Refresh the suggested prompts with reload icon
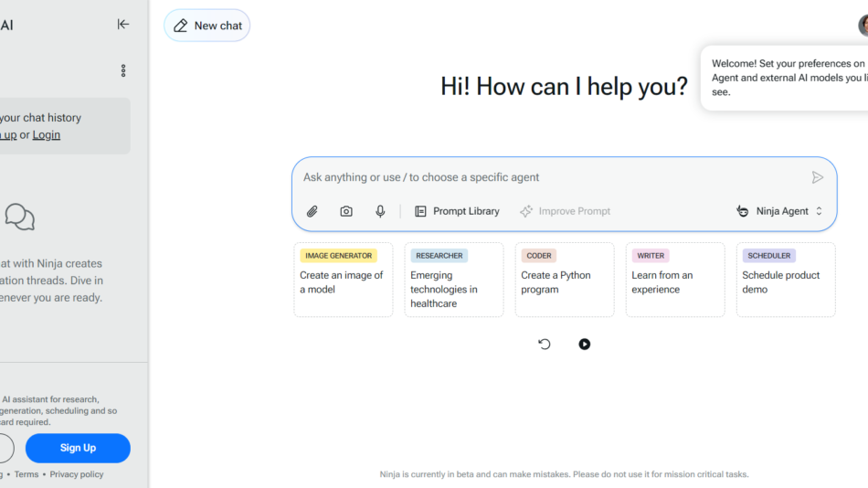This screenshot has width=868, height=488. coord(545,345)
